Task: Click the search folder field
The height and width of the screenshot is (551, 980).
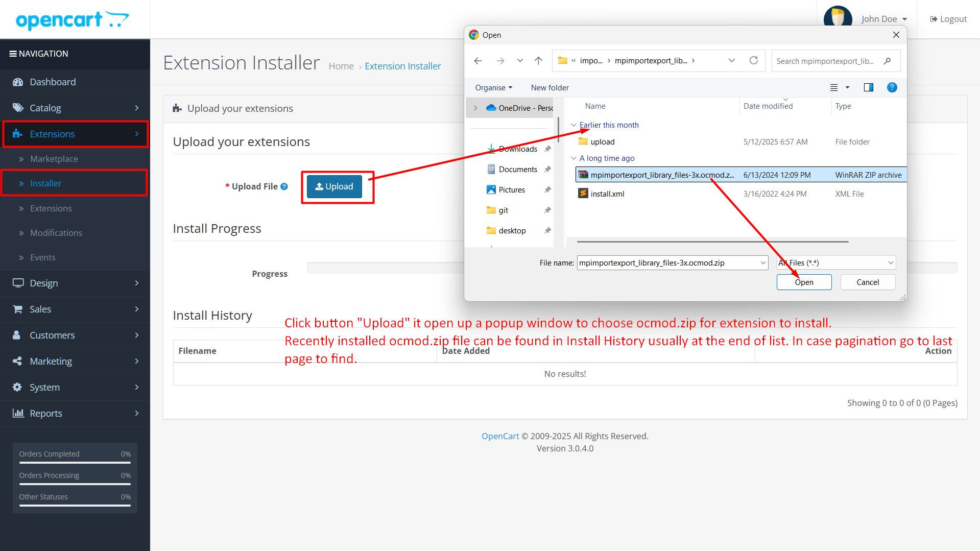Action: (835, 61)
